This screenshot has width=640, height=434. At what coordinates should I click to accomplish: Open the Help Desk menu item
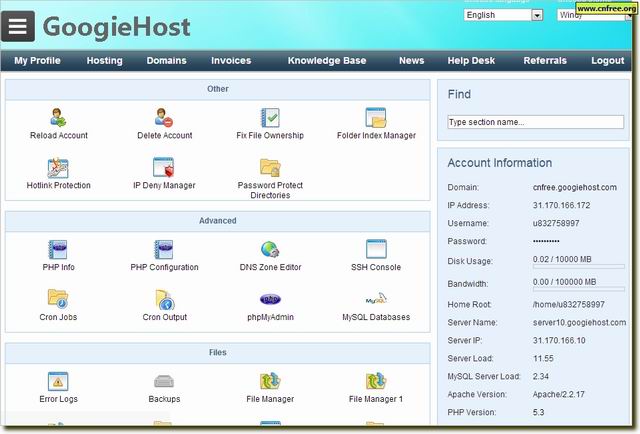tap(471, 61)
